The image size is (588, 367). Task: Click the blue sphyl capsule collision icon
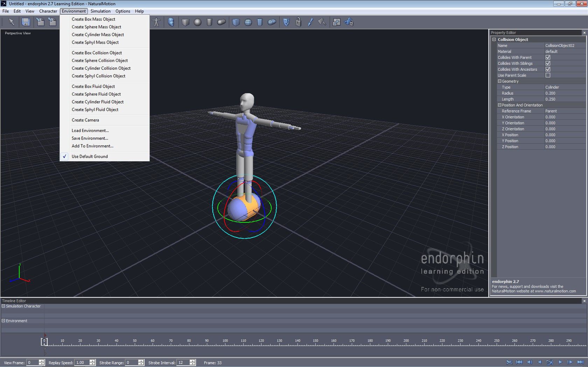(272, 22)
